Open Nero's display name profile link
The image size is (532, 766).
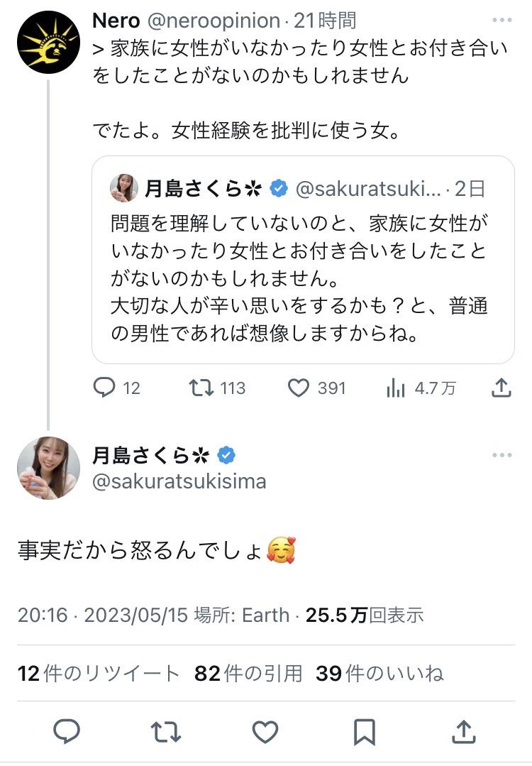(116, 21)
